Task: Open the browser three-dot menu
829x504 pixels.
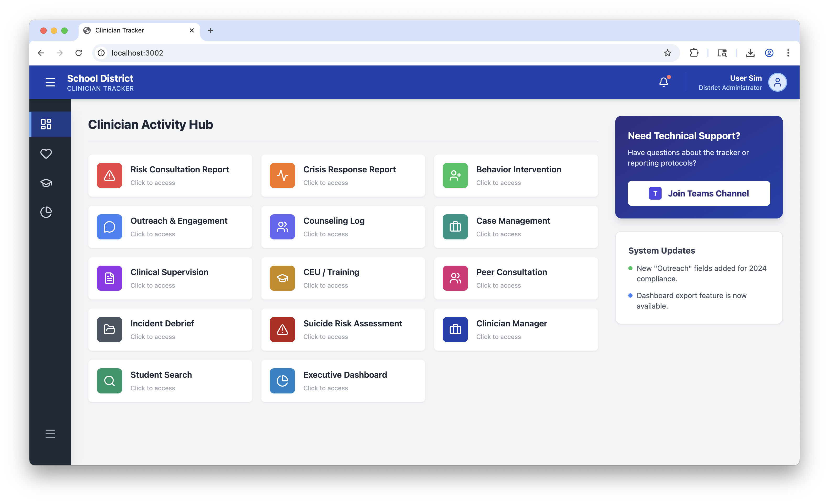Action: [x=788, y=53]
